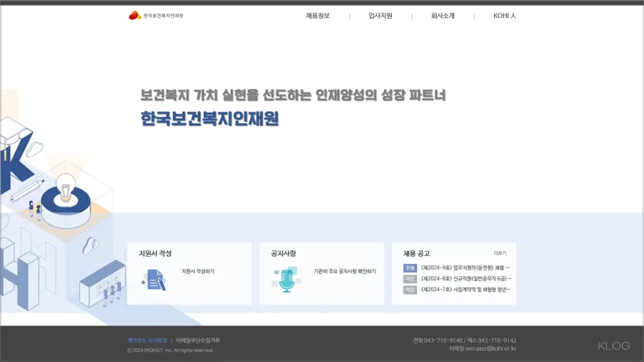Select the 지원서 작성하기 link

pos(198,271)
